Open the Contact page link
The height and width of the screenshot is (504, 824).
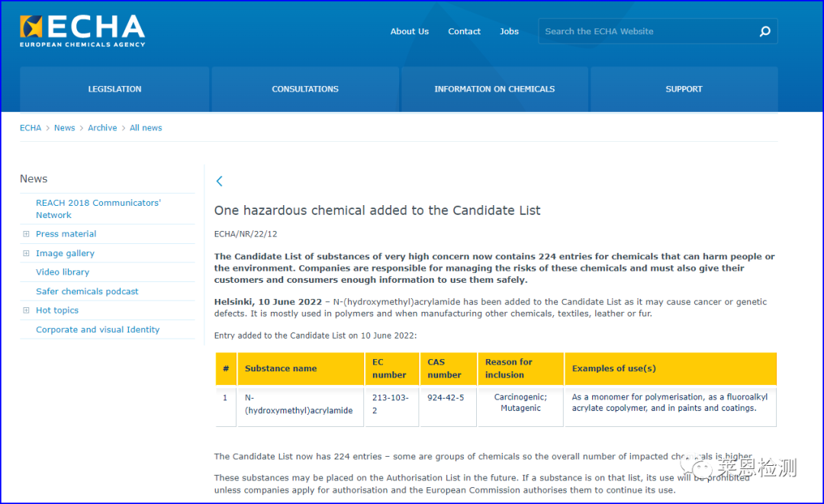464,31
